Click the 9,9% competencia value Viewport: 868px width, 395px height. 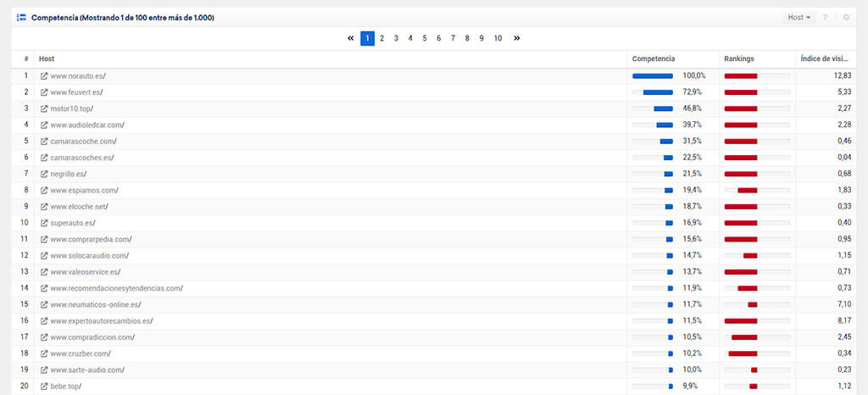(690, 387)
